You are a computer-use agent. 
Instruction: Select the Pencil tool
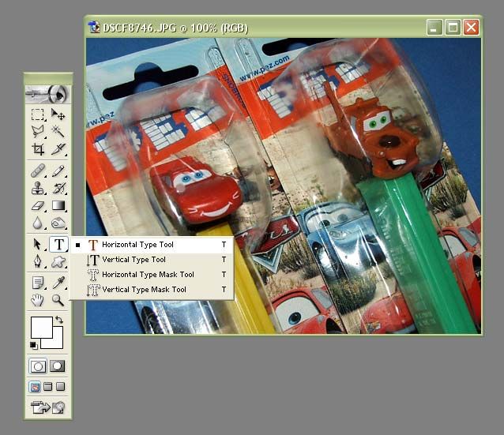[x=58, y=171]
